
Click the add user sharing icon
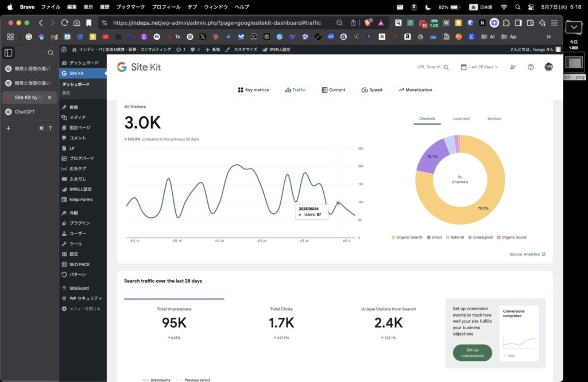[x=512, y=67]
